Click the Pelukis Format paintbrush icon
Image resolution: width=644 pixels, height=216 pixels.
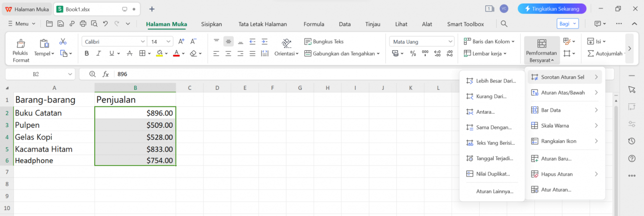tap(21, 44)
